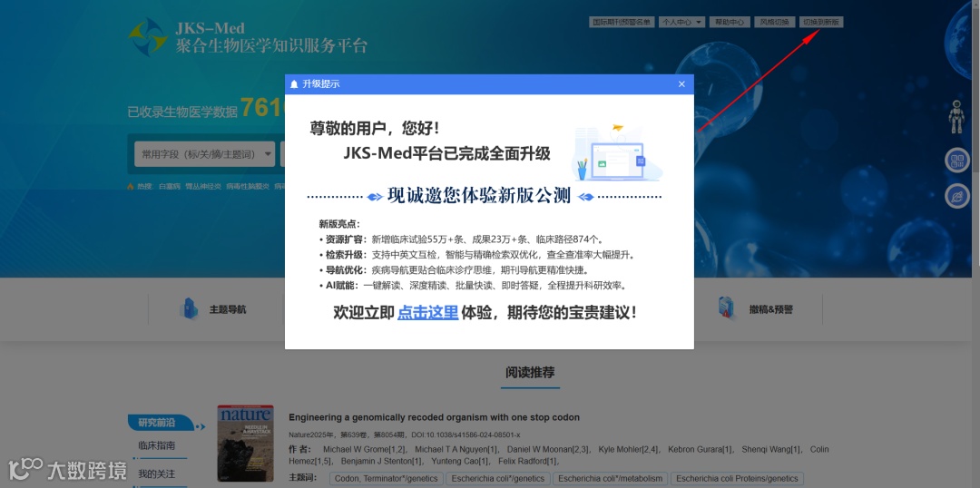This screenshot has width=980, height=488.
Task: Click the 风格切换 style switch button
Action: pyautogui.click(x=774, y=22)
